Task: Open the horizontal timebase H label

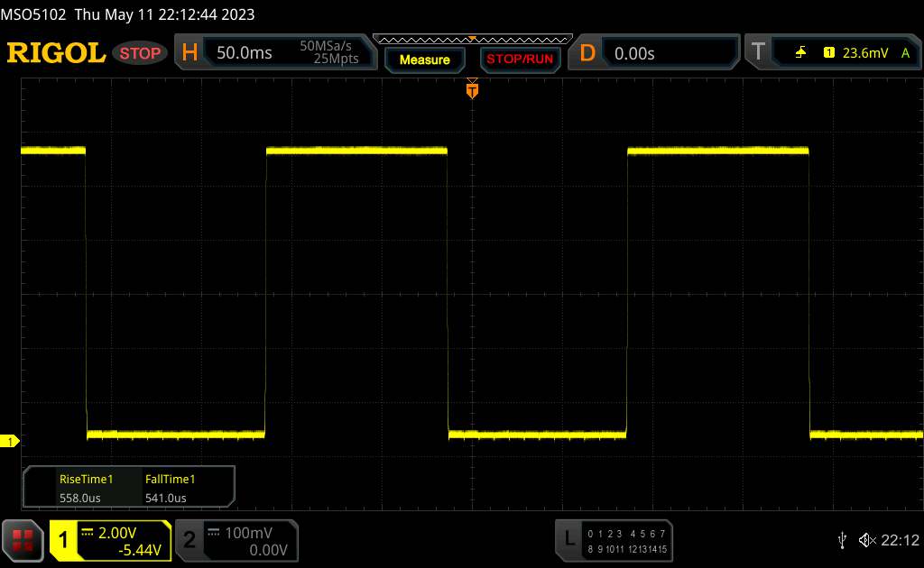Action: [189, 53]
